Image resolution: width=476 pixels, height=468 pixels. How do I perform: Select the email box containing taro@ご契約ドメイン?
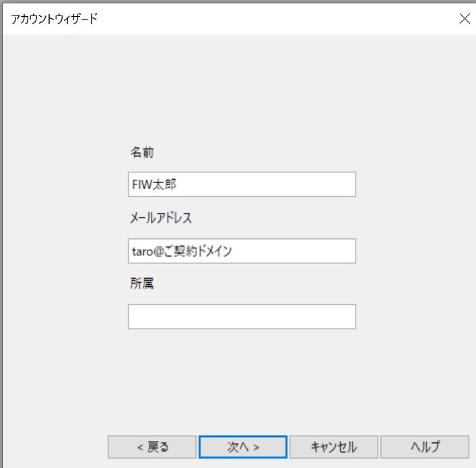coord(242,251)
